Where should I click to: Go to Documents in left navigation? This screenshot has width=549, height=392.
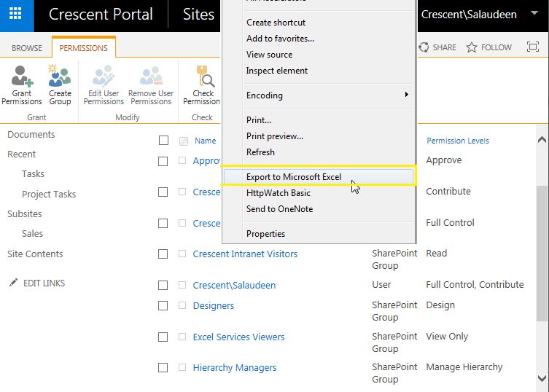click(x=31, y=135)
